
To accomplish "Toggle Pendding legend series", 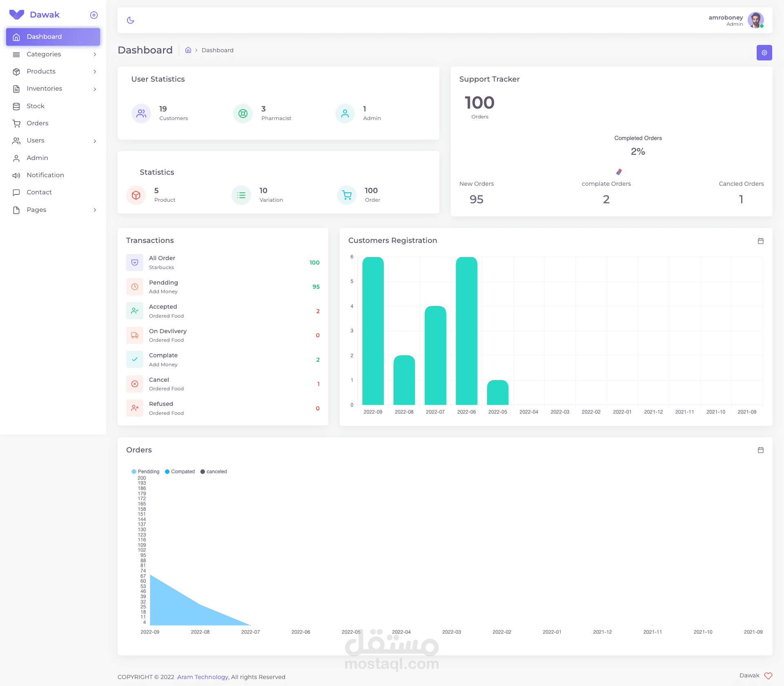I will 145,472.
